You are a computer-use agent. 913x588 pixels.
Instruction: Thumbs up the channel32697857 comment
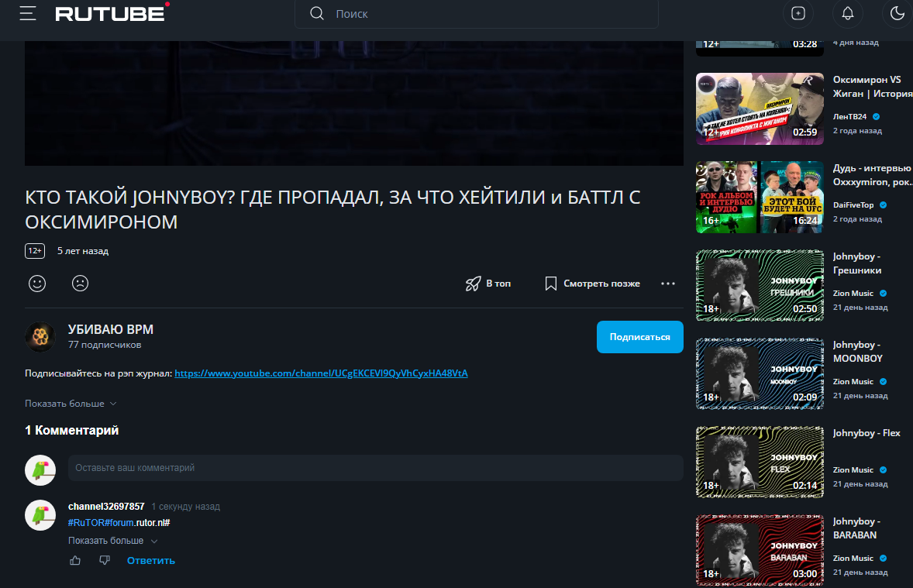coord(75,561)
